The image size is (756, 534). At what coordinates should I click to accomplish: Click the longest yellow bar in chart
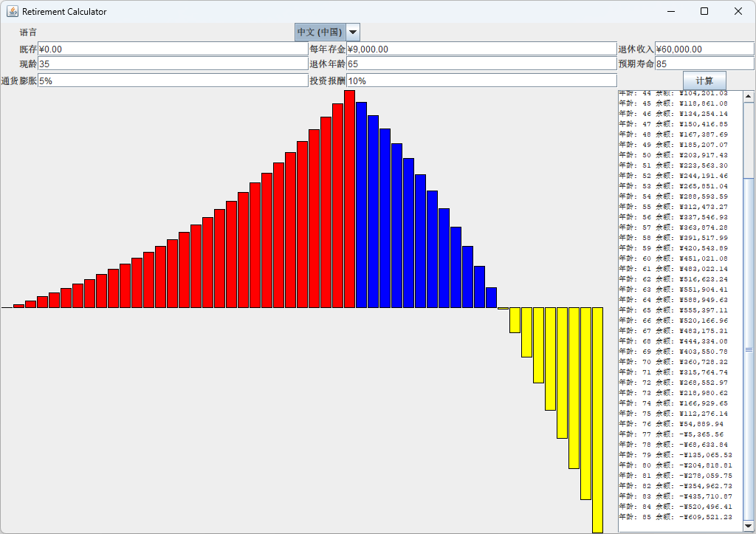597,420
